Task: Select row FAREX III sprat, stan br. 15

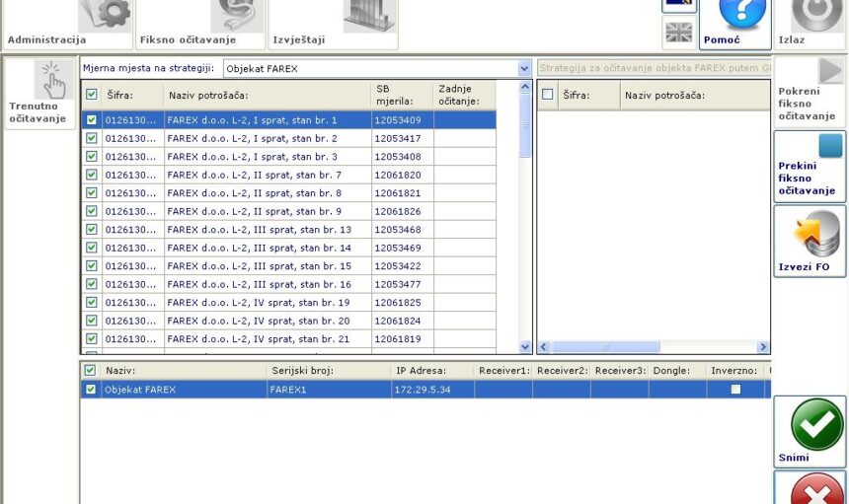Action: [x=289, y=266]
